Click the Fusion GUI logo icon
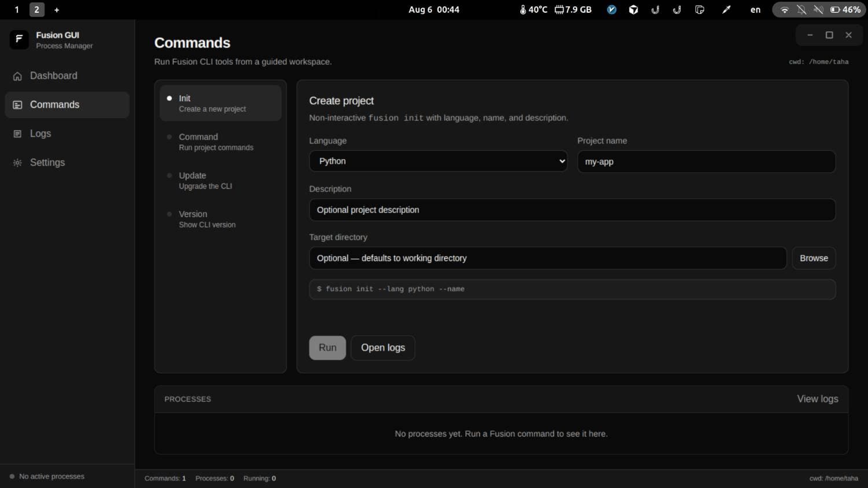Image resolution: width=868 pixels, height=488 pixels. click(x=19, y=39)
